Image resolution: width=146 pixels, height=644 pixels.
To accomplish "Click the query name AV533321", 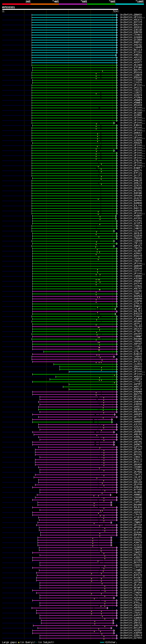I will (8, 7).
